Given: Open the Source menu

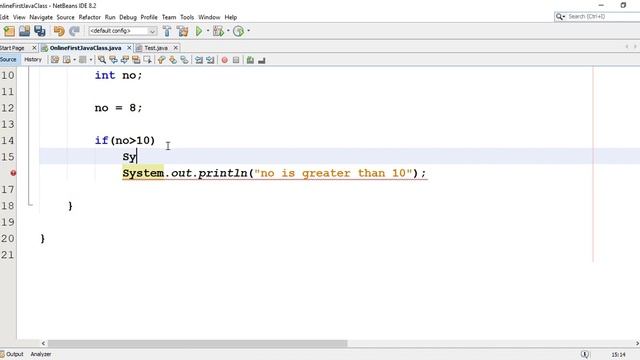Looking at the screenshot, I should click(x=65, y=17).
